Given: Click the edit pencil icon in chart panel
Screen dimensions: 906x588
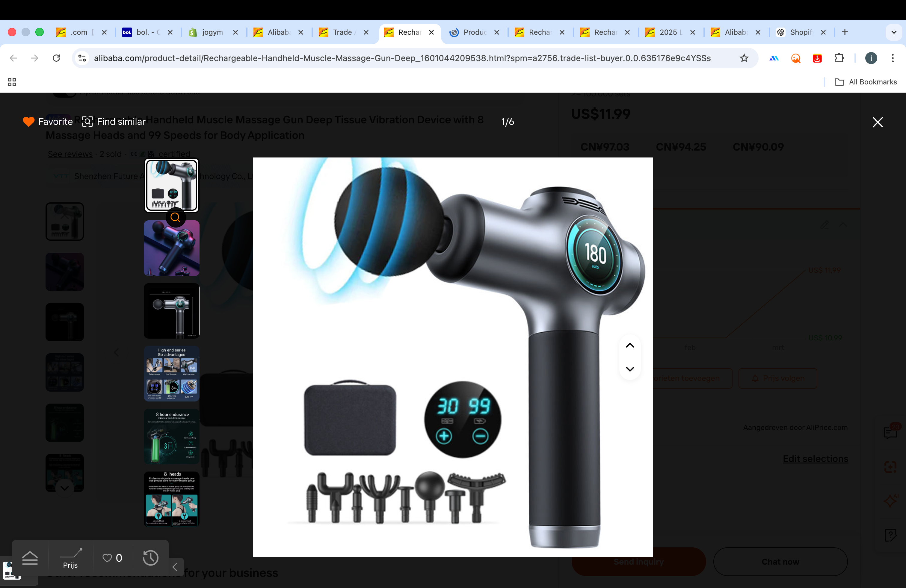Looking at the screenshot, I should [x=825, y=225].
